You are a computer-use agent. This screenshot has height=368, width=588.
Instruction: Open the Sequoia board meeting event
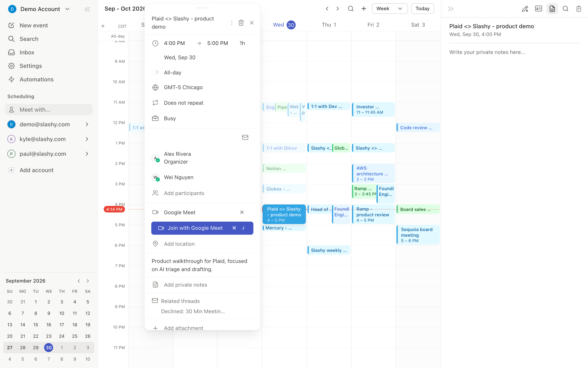pos(418,235)
